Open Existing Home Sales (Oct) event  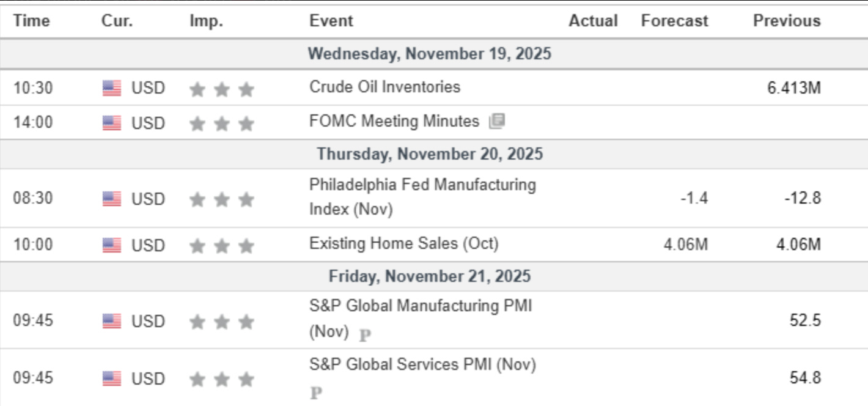click(403, 244)
